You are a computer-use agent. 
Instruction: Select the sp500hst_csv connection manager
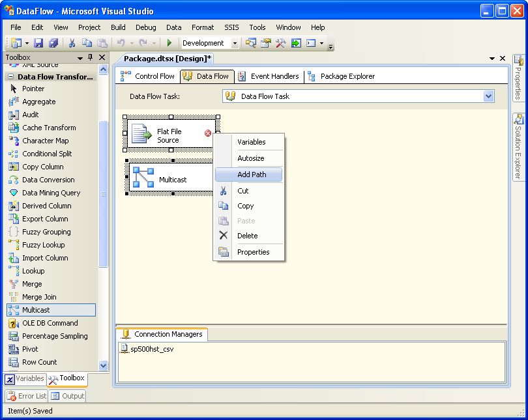click(151, 349)
